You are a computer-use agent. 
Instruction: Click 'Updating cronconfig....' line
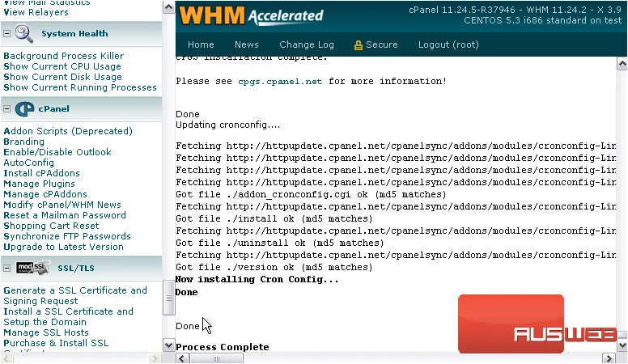click(x=228, y=125)
